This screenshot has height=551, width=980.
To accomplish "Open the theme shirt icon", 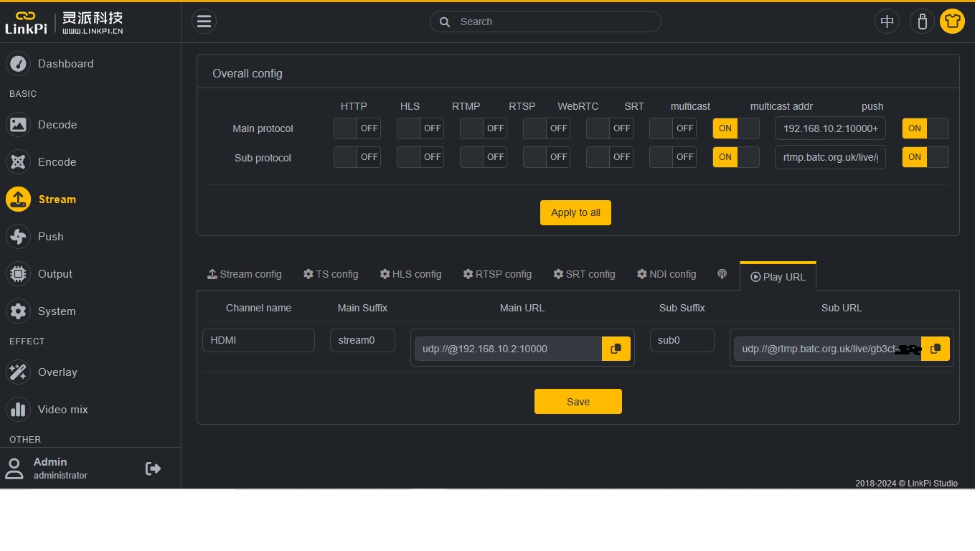I will point(952,22).
